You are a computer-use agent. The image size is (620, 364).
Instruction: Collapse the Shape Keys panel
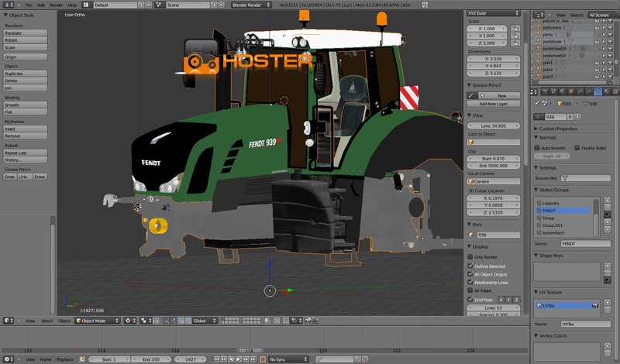pos(536,256)
